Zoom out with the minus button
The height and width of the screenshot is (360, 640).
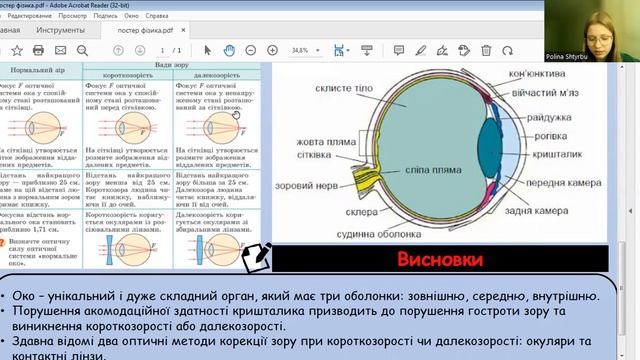point(251,51)
